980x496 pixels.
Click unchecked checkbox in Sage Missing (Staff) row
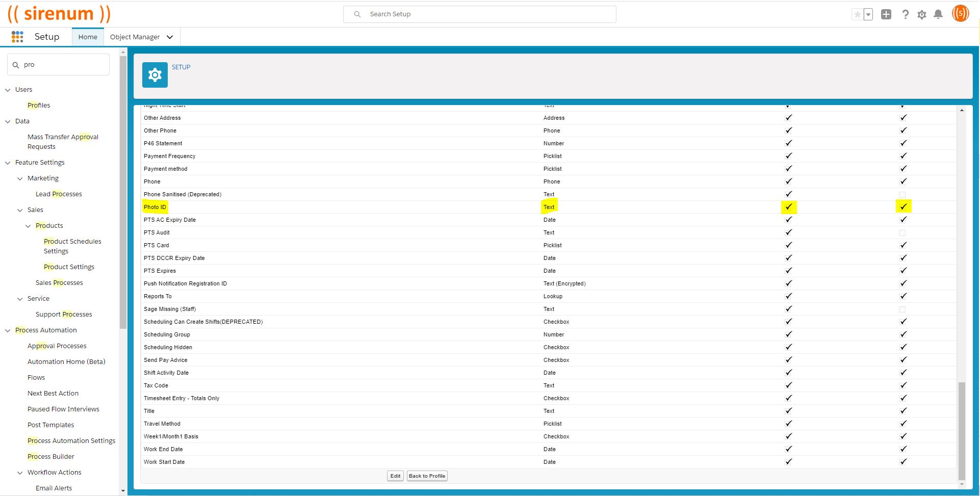(902, 309)
